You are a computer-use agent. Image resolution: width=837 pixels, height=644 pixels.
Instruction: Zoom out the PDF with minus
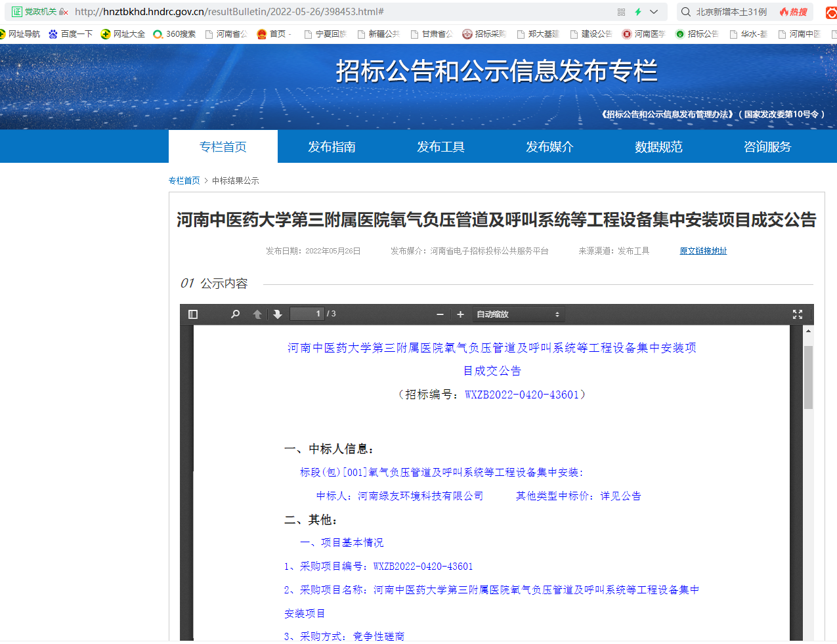tap(440, 314)
